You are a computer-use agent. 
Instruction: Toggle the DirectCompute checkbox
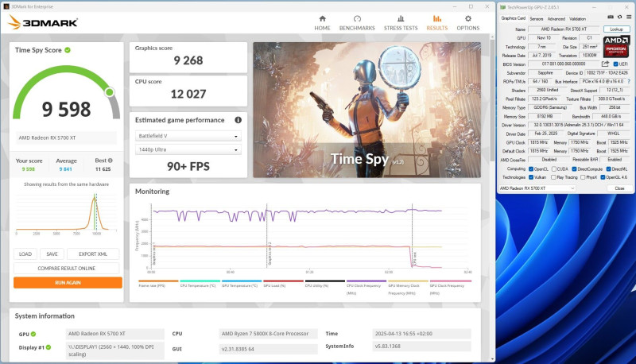pyautogui.click(x=574, y=169)
